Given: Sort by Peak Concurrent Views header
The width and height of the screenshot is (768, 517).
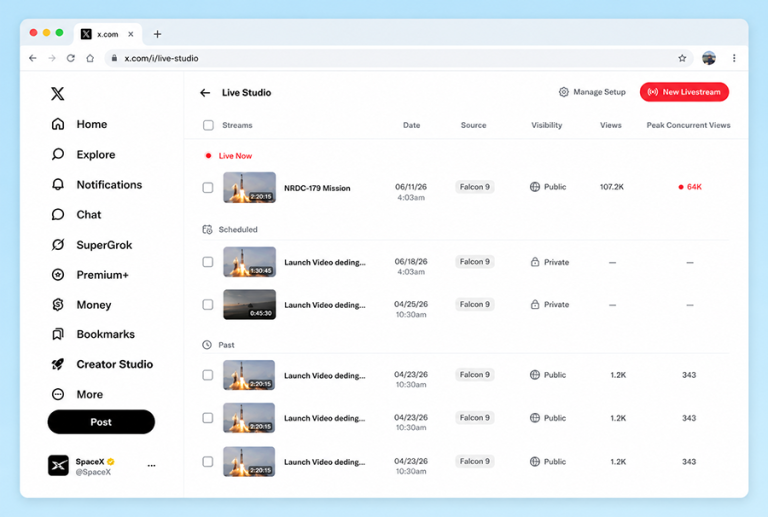Looking at the screenshot, I should (x=688, y=125).
